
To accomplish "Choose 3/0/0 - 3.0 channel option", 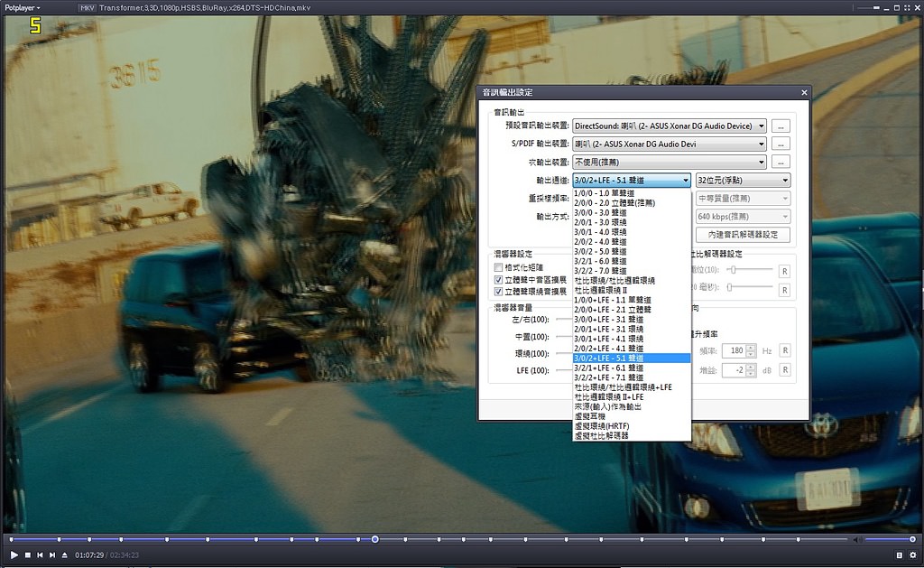I will 631,213.
